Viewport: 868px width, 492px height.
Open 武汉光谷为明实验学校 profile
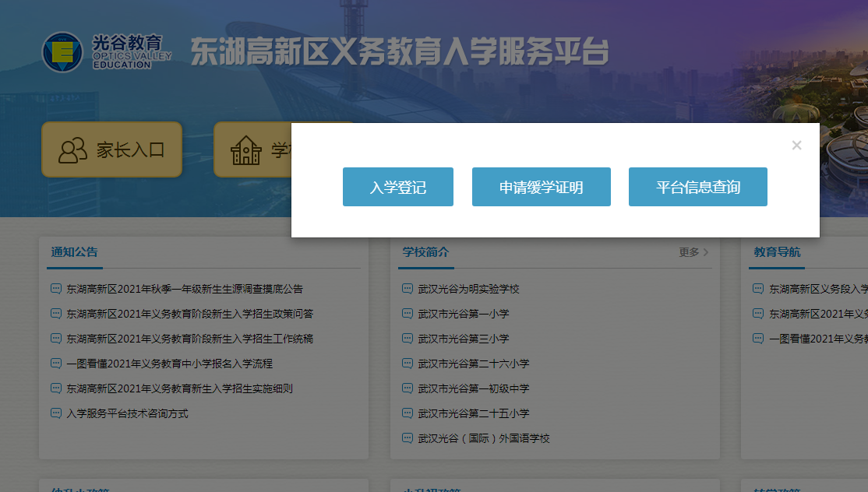tap(468, 289)
